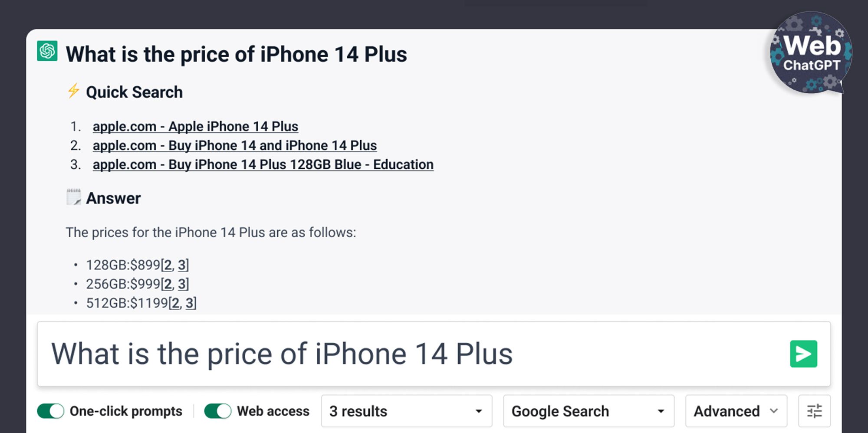Open the Buy iPhone 14 and iPhone 14 Plus link

[x=235, y=145]
